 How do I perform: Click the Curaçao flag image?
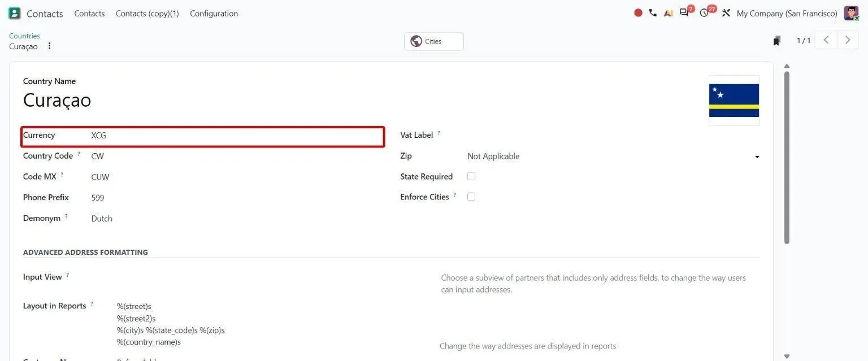point(734,101)
